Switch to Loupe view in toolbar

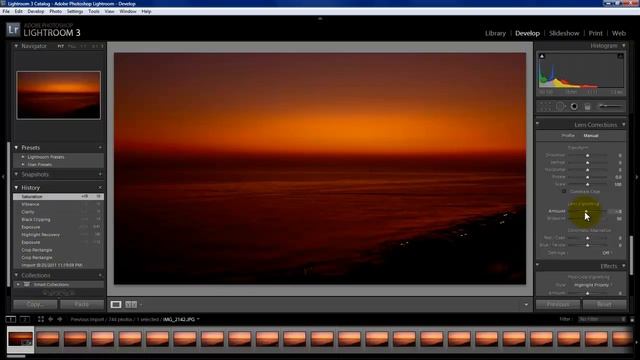pos(116,304)
